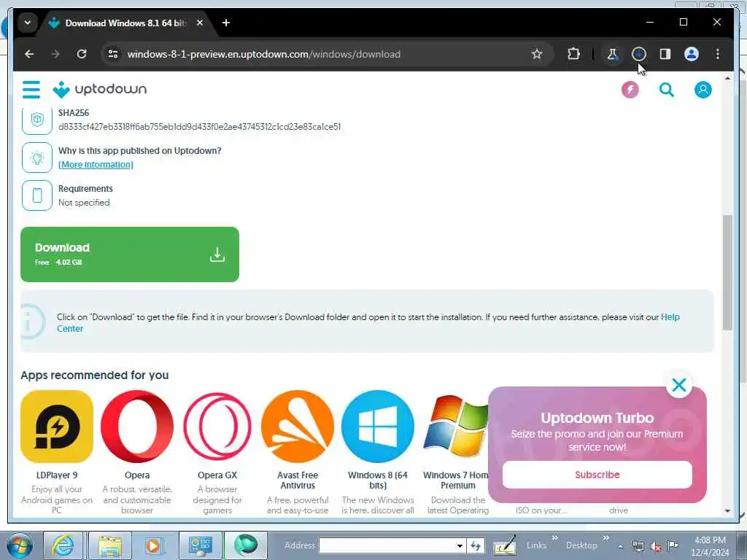Click the browser address bar URL
The image size is (747, 560).
pos(263,54)
